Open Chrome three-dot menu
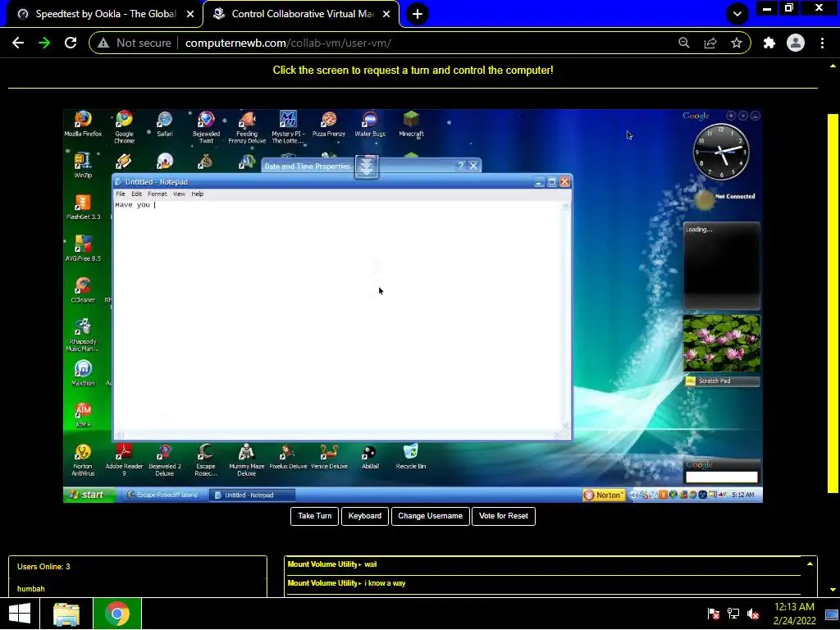Viewport: 840px width, 630px height. (x=822, y=43)
